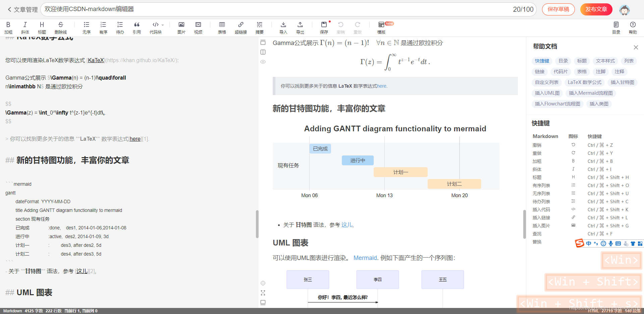
Task: Switch to editor-only layout icon
Action: tap(263, 42)
